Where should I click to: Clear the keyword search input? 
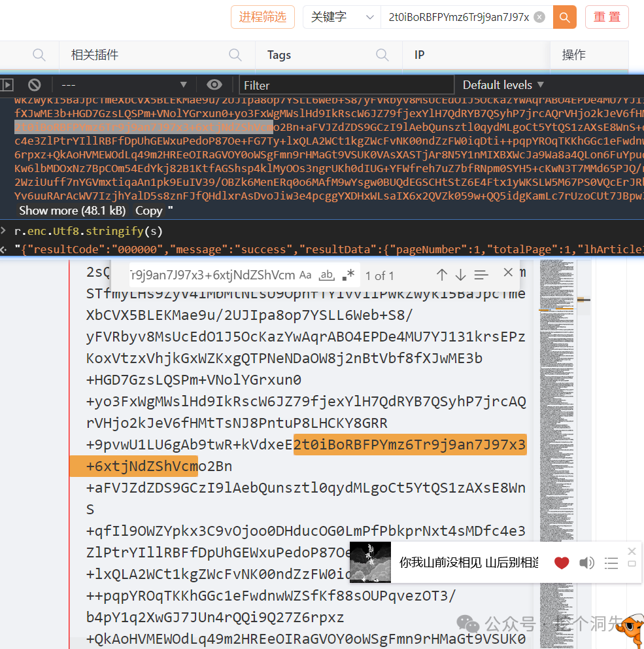click(x=539, y=17)
